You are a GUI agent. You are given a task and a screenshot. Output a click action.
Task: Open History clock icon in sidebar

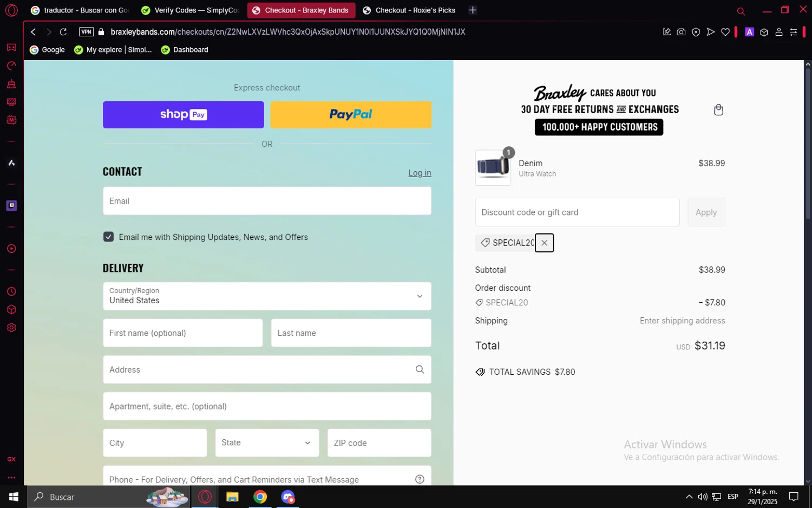click(x=11, y=292)
